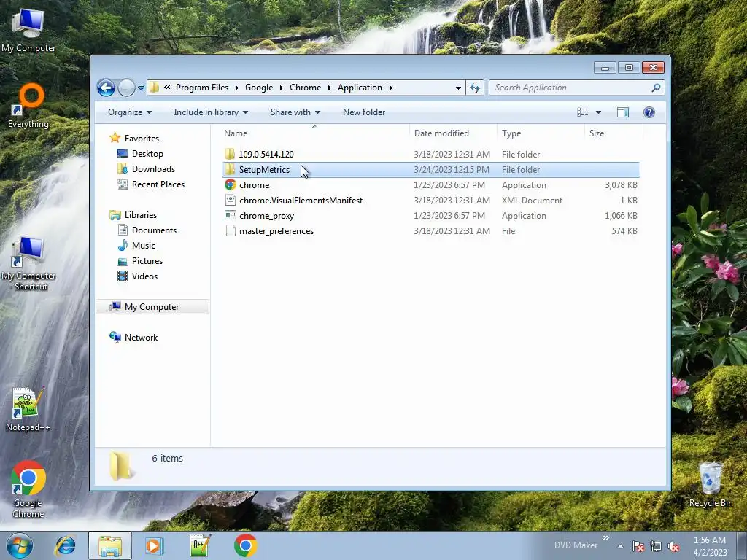
Task: Show hidden tray icons arrow
Action: click(x=620, y=546)
